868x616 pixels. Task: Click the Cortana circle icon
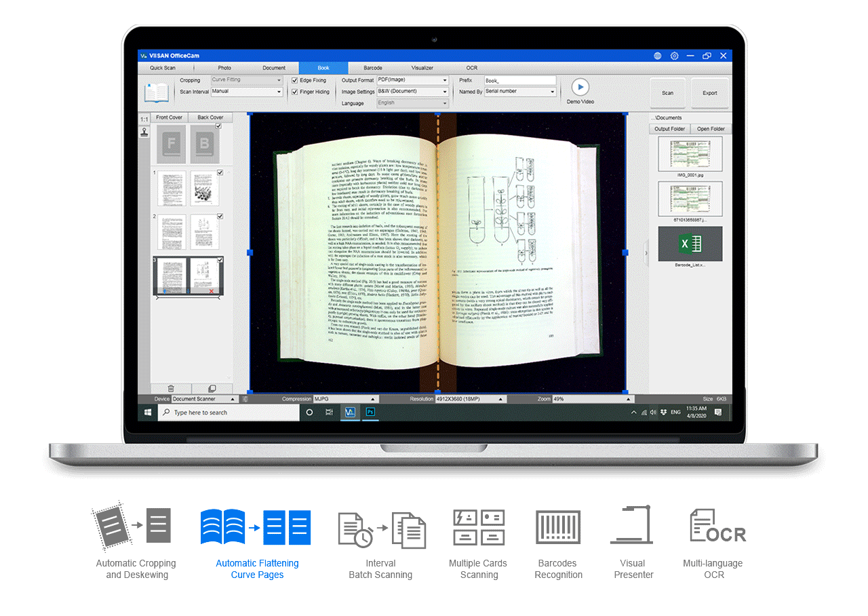[x=309, y=412]
